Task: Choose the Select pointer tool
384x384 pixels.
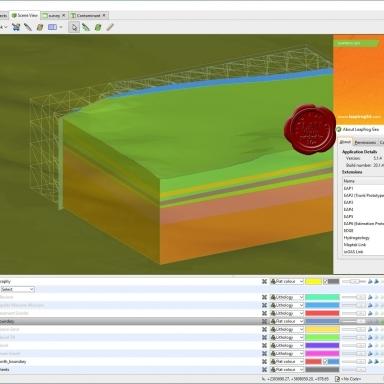Action: click(74, 27)
